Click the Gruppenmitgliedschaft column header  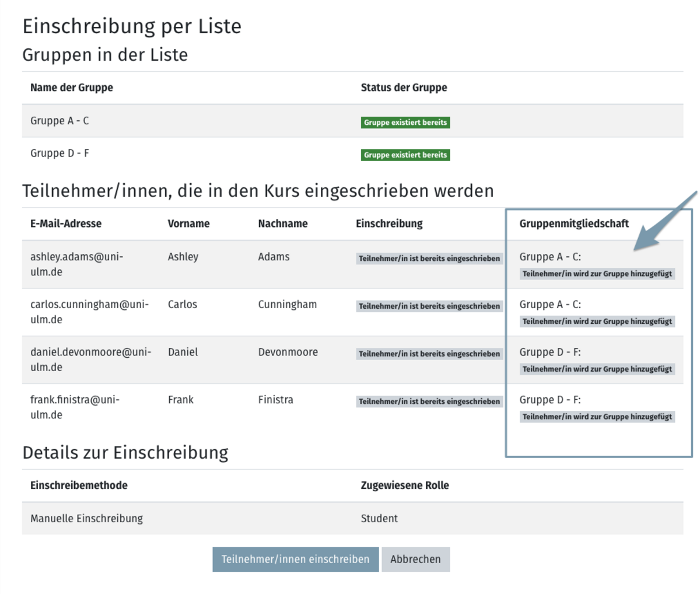coord(574,223)
